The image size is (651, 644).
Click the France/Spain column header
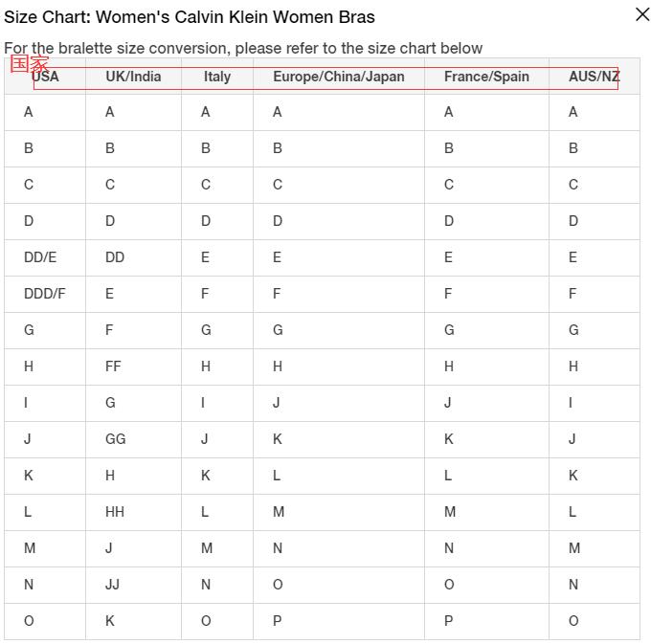486,77
